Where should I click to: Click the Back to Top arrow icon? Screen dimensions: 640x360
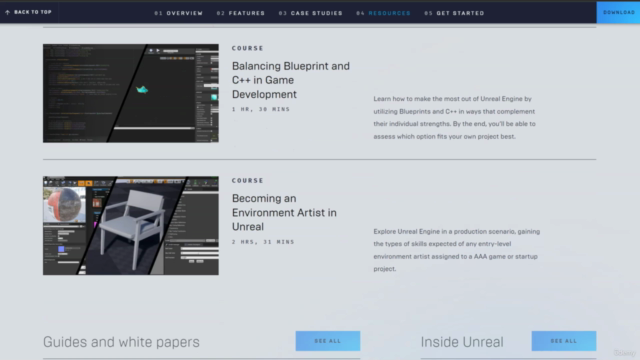(7, 12)
